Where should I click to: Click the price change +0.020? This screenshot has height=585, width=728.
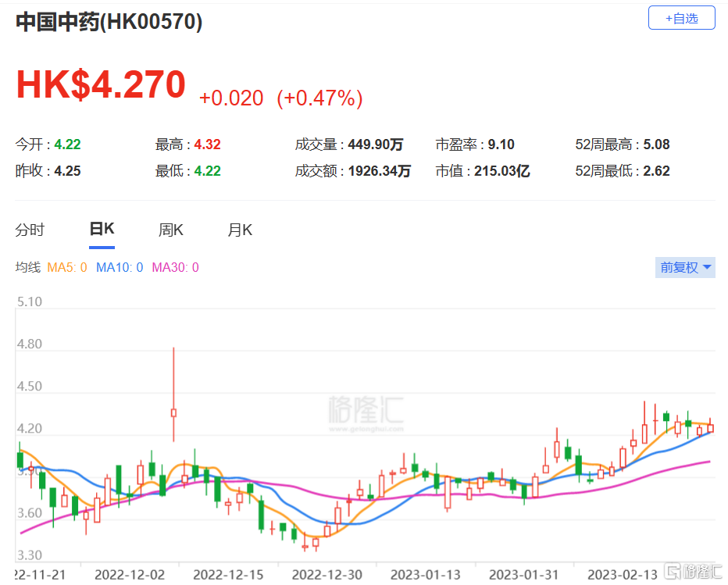(230, 98)
